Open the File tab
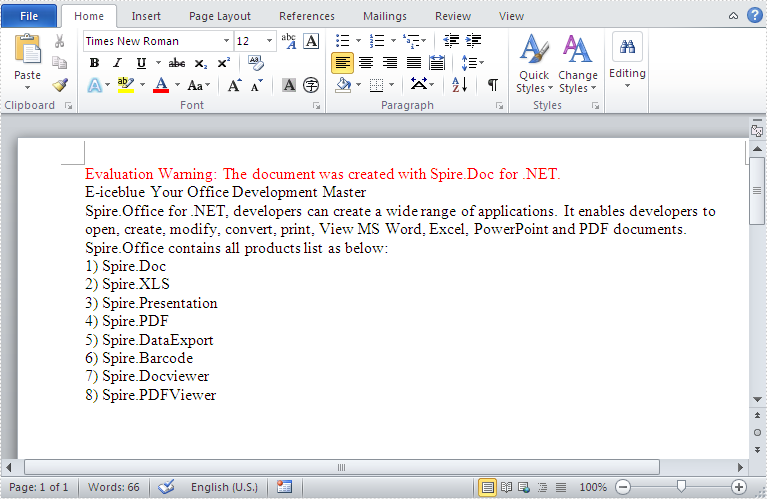The height and width of the screenshot is (499, 767). click(29, 16)
